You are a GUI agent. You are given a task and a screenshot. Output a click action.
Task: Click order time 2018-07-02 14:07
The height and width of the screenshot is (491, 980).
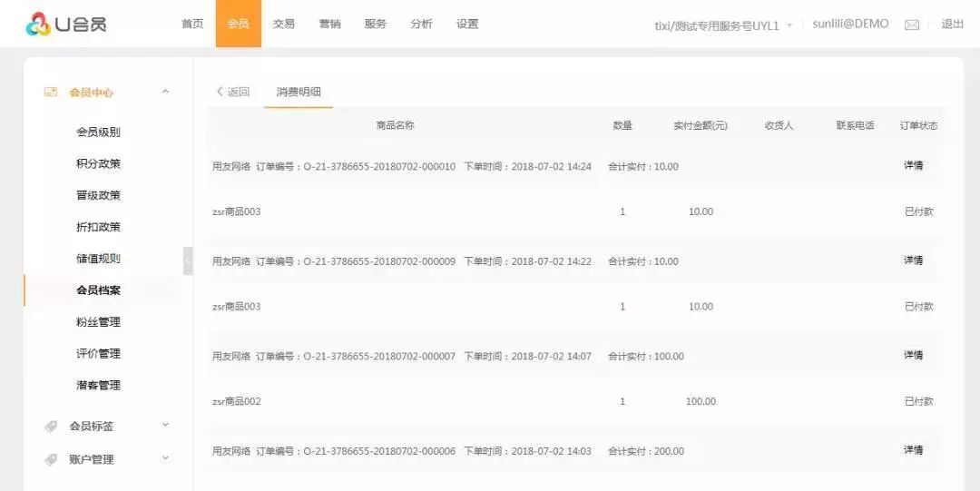point(552,356)
